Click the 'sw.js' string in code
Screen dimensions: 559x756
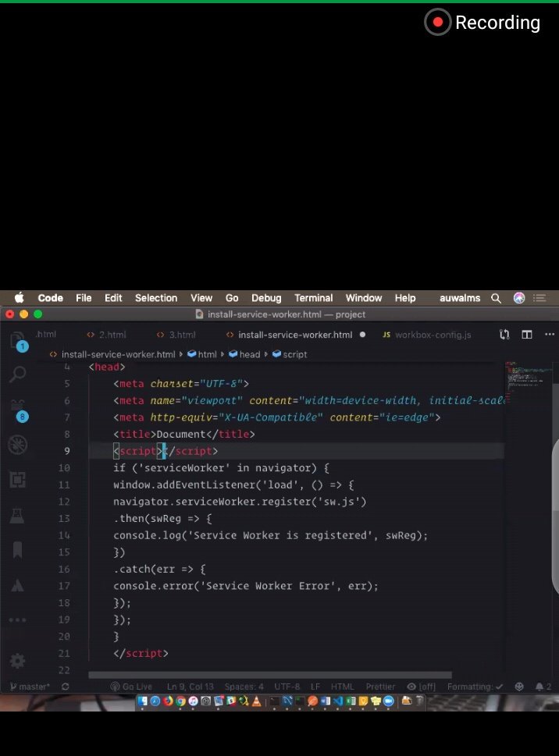tap(342, 502)
